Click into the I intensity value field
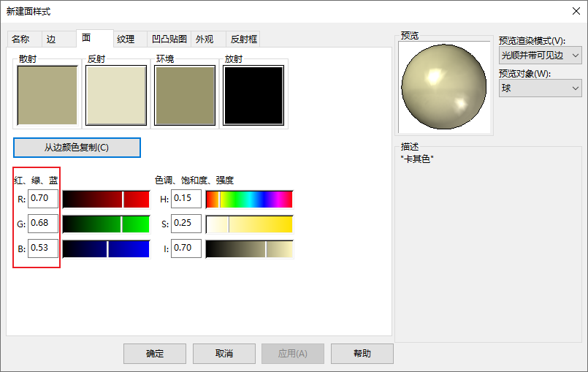Image resolution: width=588 pixels, height=372 pixels. point(186,248)
